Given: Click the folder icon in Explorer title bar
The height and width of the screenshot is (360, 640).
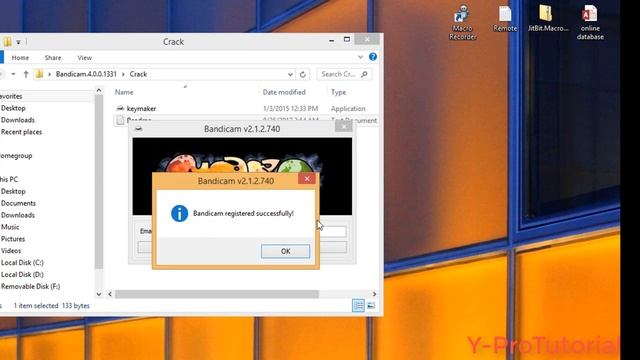Looking at the screenshot, I should point(7,42).
